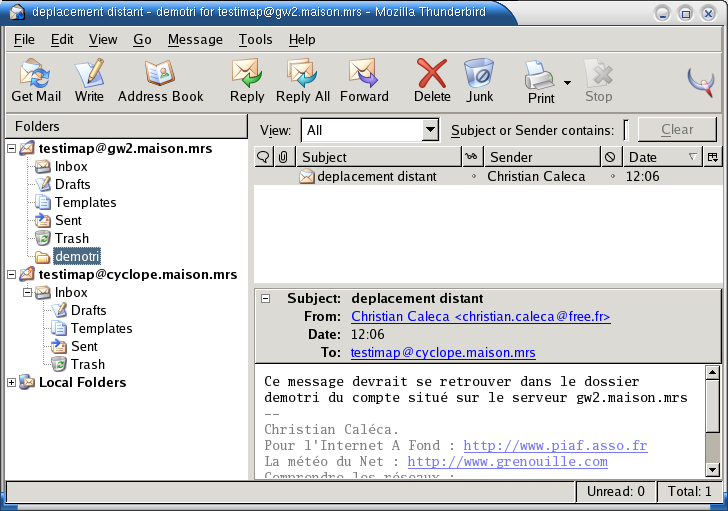Collapse the testimap@gw2.maison.mrs account tree
728x511 pixels.
click(x=12, y=149)
